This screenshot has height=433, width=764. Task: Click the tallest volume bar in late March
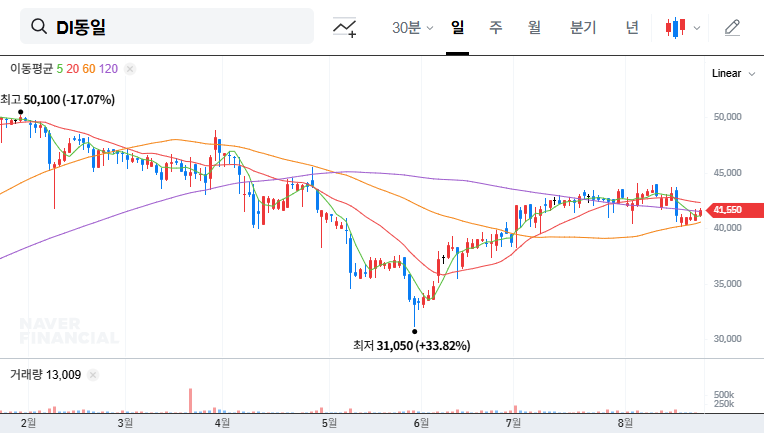point(191,401)
